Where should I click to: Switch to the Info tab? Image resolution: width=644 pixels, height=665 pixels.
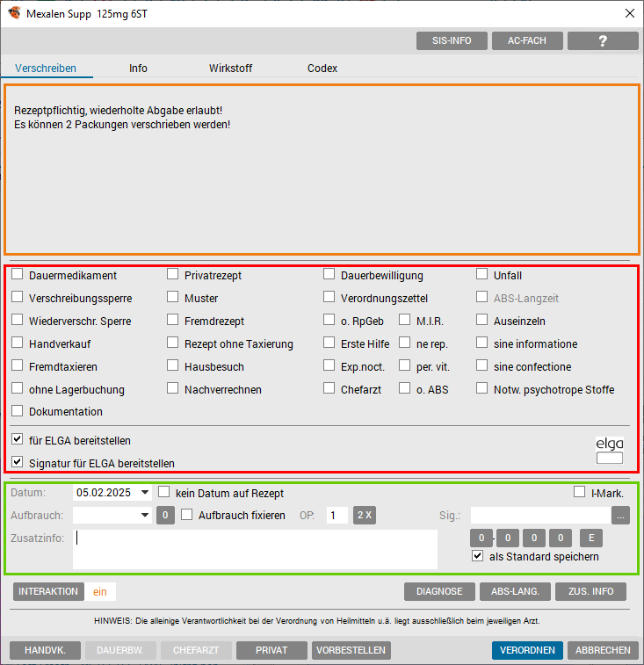click(x=138, y=69)
